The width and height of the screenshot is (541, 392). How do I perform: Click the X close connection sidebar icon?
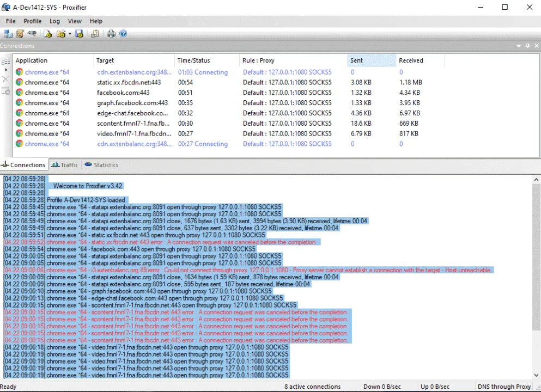[x=5, y=79]
